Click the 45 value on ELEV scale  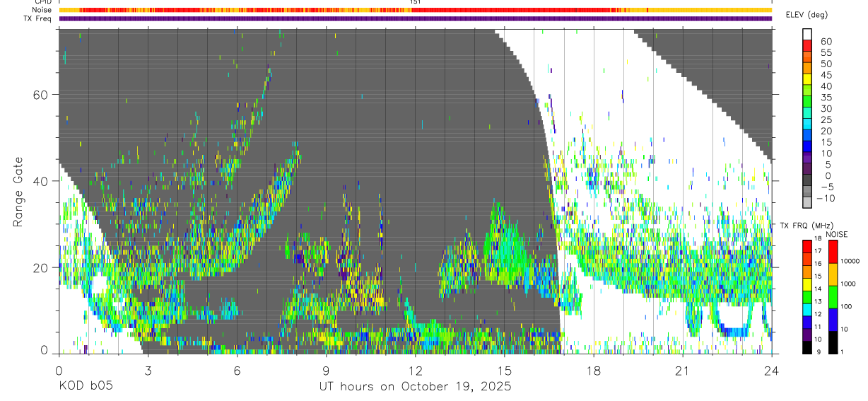coord(826,75)
